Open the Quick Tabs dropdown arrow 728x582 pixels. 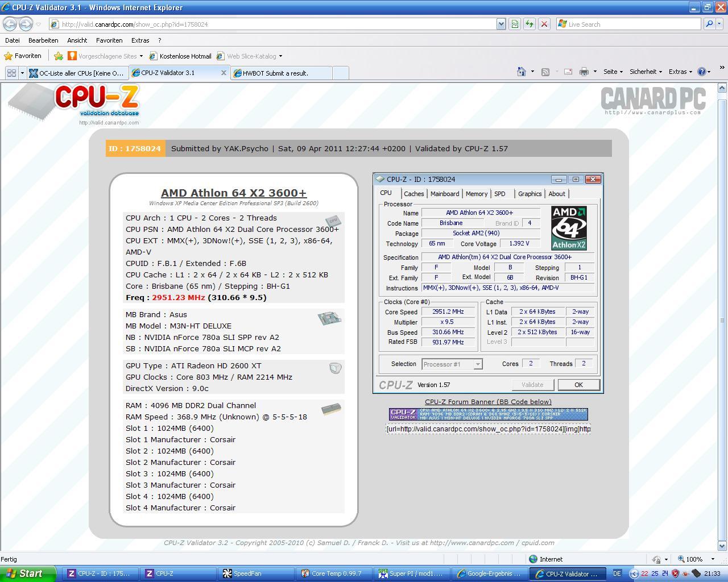[x=22, y=73]
